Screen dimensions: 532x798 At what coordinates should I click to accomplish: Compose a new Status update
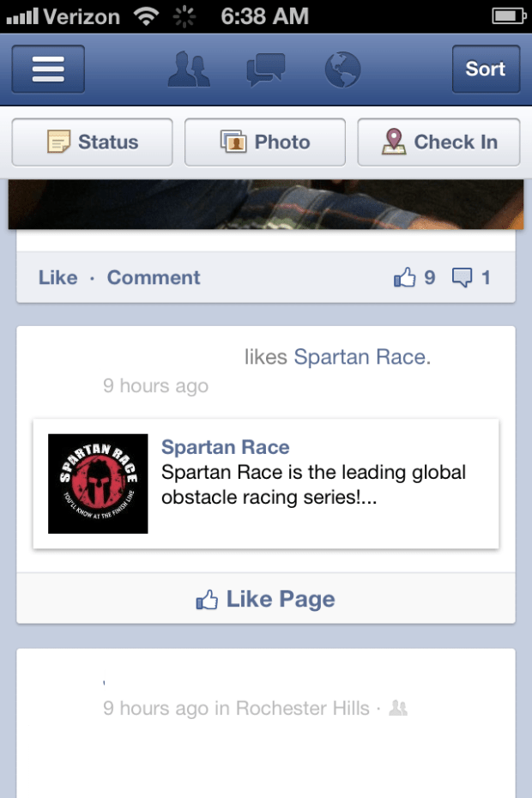coord(92,142)
